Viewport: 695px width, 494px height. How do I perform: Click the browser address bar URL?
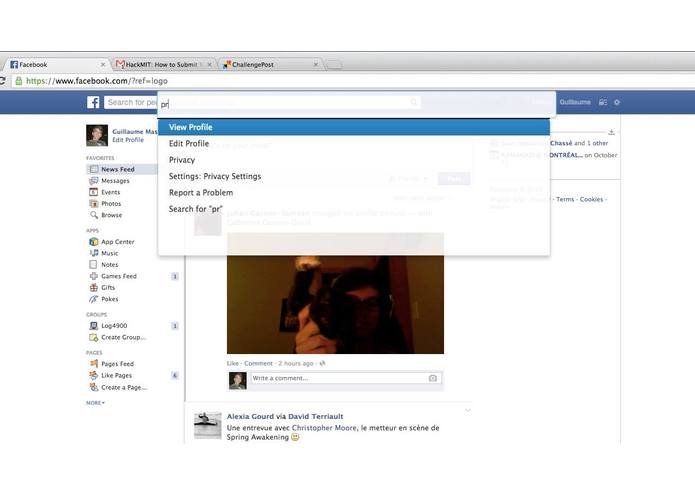[x=97, y=81]
